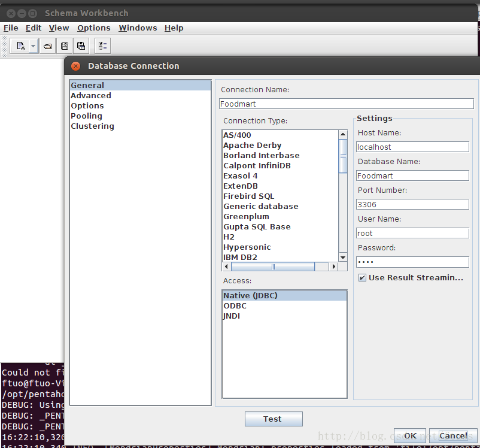
Task: Select Apache Derby connection type
Action: point(280,146)
